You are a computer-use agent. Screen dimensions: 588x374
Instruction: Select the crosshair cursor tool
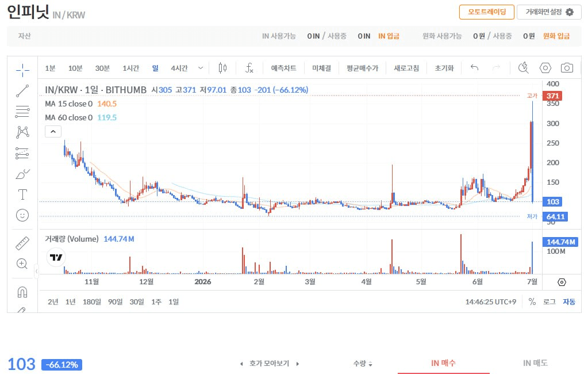22,70
